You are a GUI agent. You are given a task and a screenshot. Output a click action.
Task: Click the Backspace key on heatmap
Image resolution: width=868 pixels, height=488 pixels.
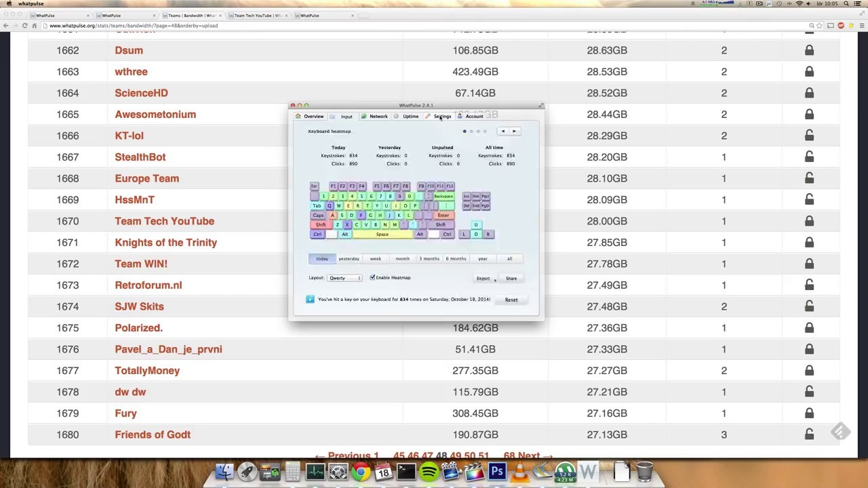443,197
